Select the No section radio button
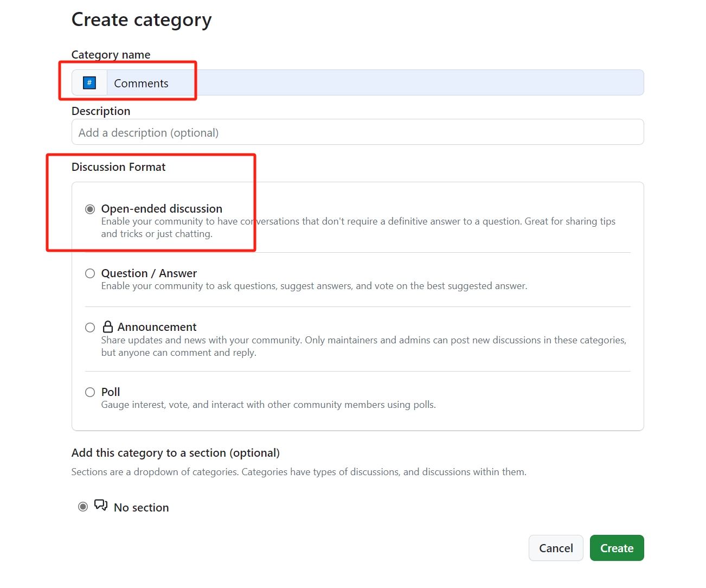Viewport: 706px width, 588px height. (x=83, y=507)
